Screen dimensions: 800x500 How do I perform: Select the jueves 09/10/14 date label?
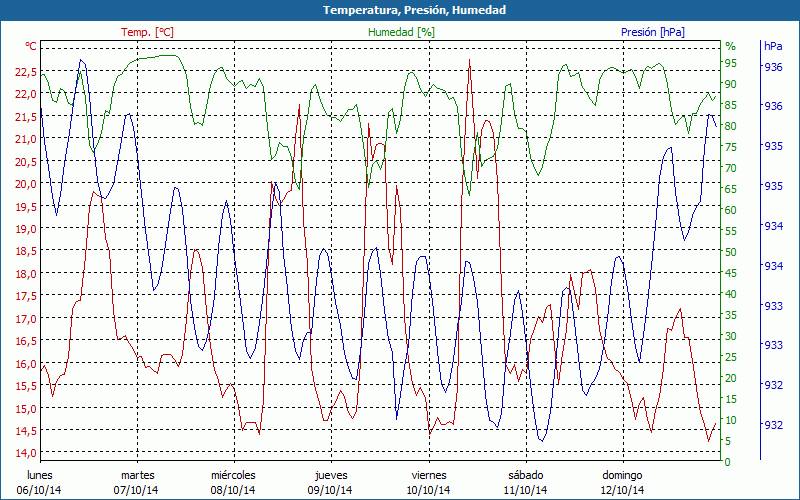coord(331,482)
